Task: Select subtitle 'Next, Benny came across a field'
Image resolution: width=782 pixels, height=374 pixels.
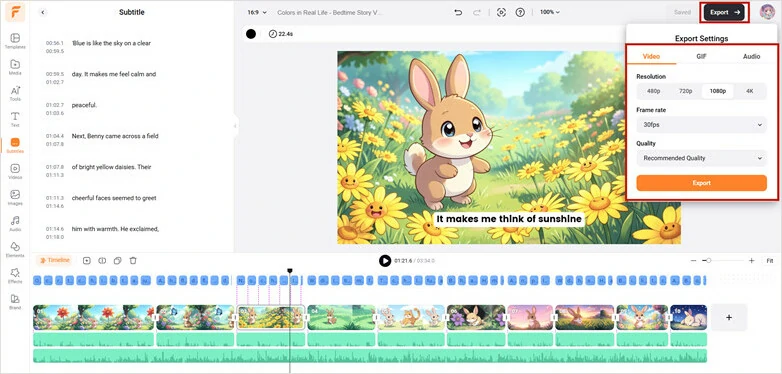Action: pos(115,136)
